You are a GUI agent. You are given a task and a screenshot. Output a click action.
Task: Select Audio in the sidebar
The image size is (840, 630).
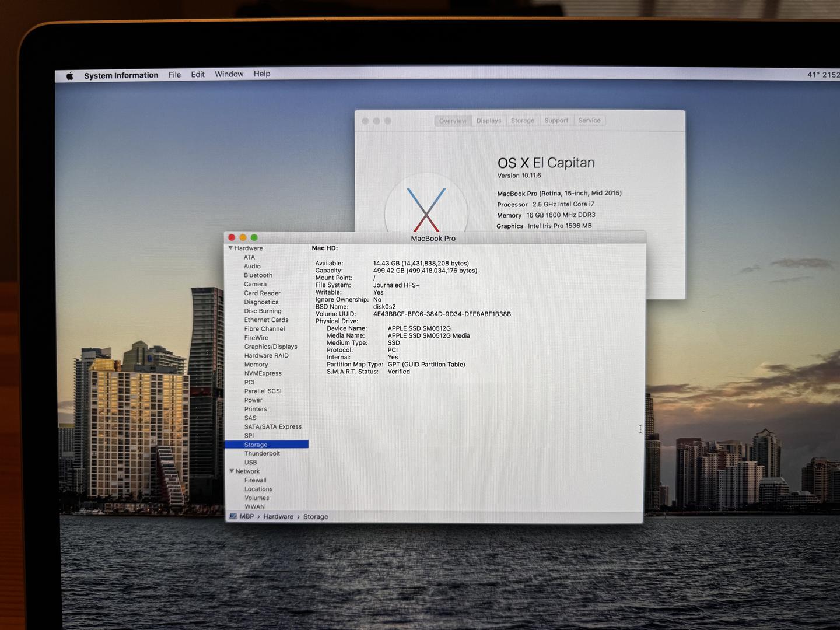252,266
